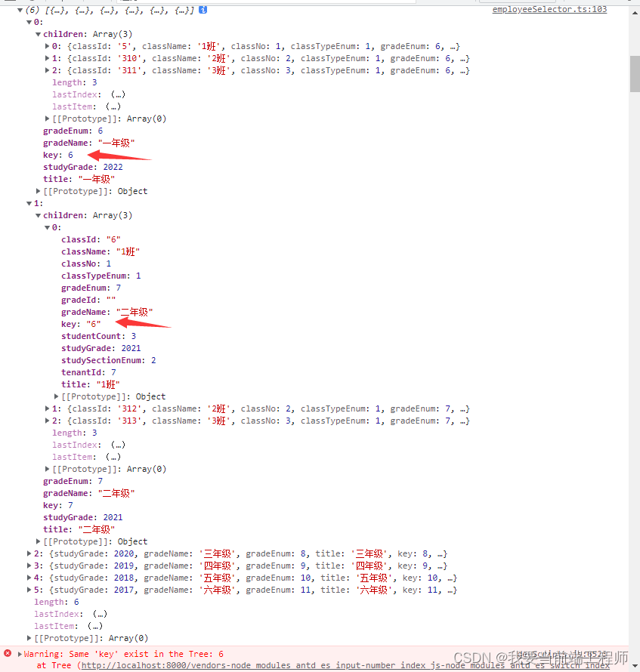Evaluate the lastItem lazy getter (…)
The image size is (640, 672).
112,106
